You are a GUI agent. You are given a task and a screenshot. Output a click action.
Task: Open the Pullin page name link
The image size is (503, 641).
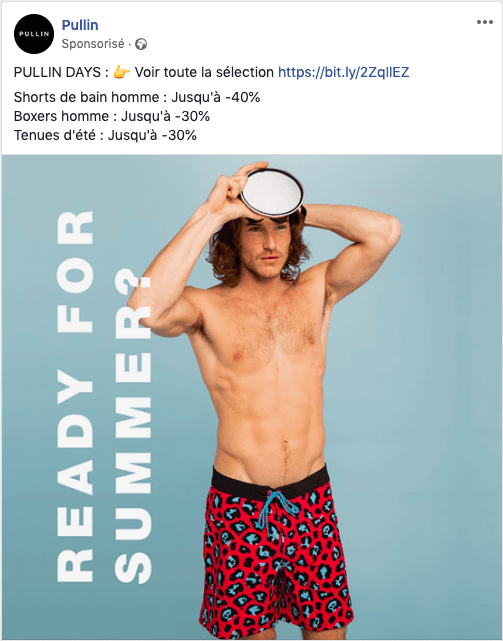[x=80, y=25]
